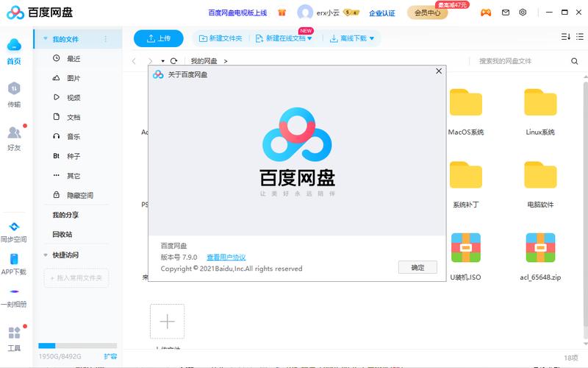Viewport: 588px width, 368px height.
Task: Click the erx小云 username
Action: (x=328, y=13)
